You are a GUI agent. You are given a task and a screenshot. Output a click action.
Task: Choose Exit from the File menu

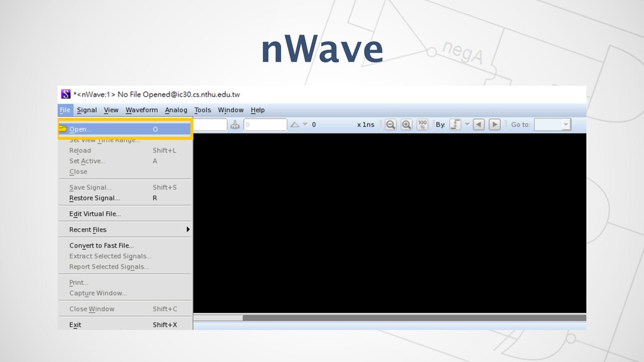click(125, 325)
